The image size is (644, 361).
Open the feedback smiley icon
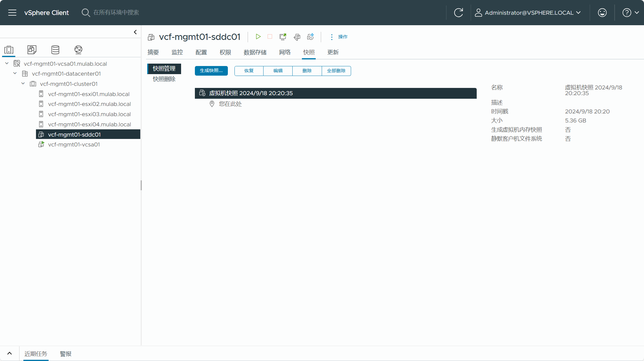[602, 13]
